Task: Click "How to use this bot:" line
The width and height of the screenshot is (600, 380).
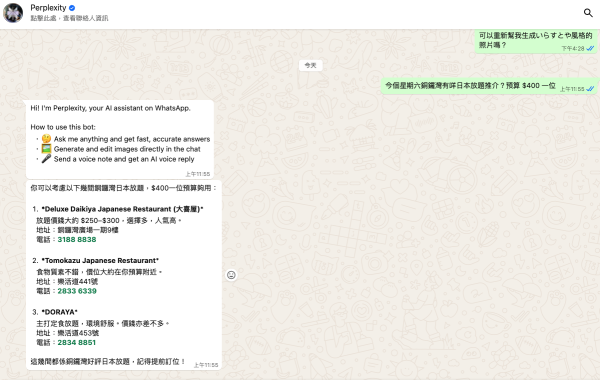Action: coord(63,127)
